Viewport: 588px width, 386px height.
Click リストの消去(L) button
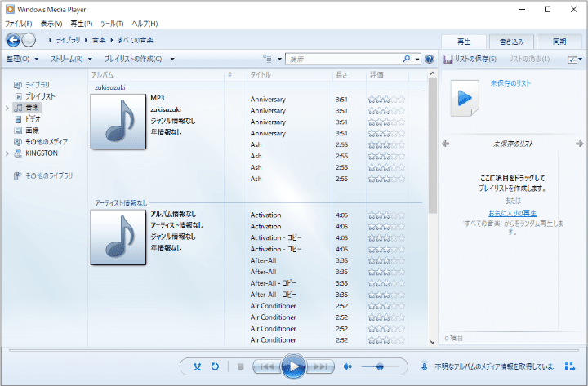pos(528,60)
